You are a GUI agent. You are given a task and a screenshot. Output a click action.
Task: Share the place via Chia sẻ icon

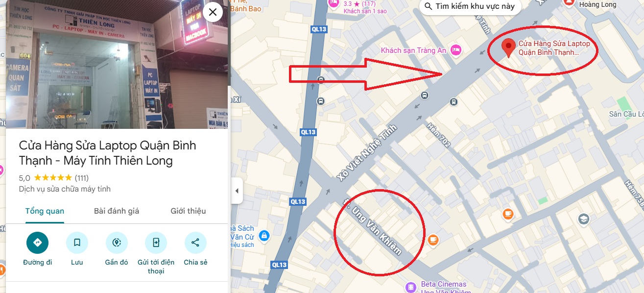[195, 243]
